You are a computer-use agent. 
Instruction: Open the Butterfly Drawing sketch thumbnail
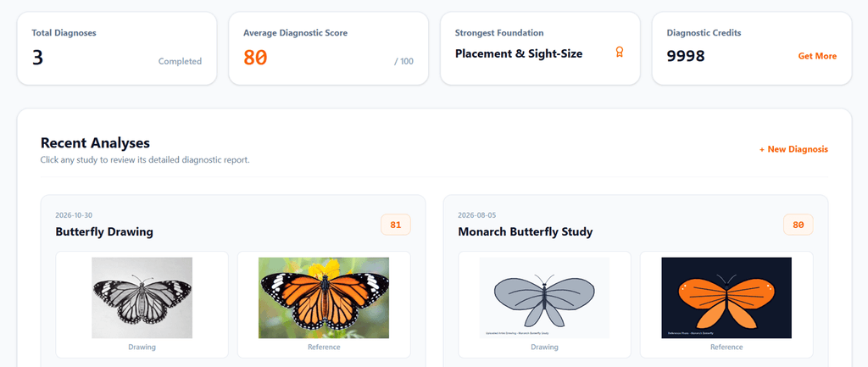(x=142, y=297)
